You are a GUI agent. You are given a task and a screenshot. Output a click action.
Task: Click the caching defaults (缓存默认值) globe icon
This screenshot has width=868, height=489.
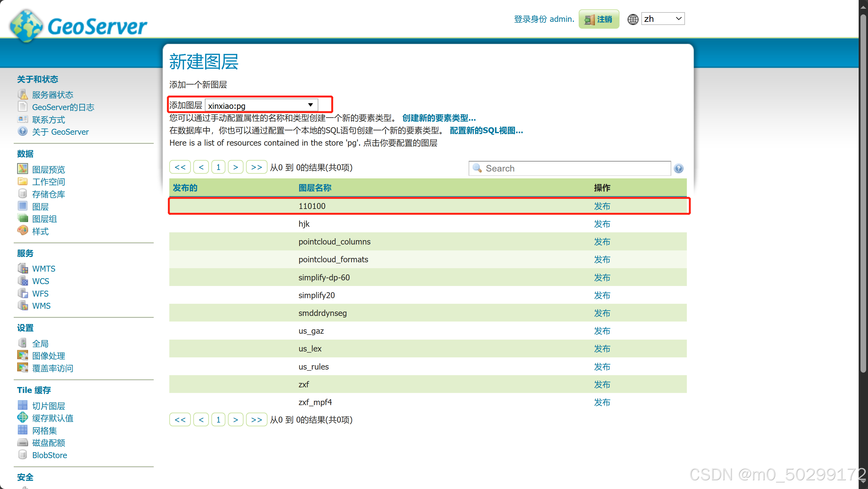22,418
